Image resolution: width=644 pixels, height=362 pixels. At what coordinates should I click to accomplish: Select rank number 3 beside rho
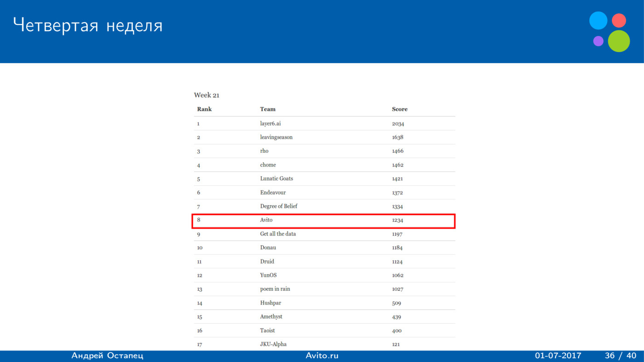click(x=199, y=151)
